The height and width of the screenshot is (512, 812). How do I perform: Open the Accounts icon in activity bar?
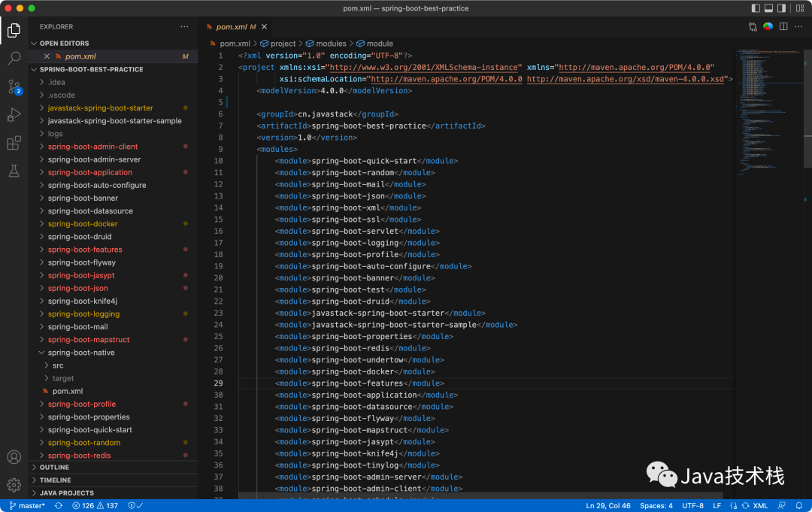tap(14, 457)
